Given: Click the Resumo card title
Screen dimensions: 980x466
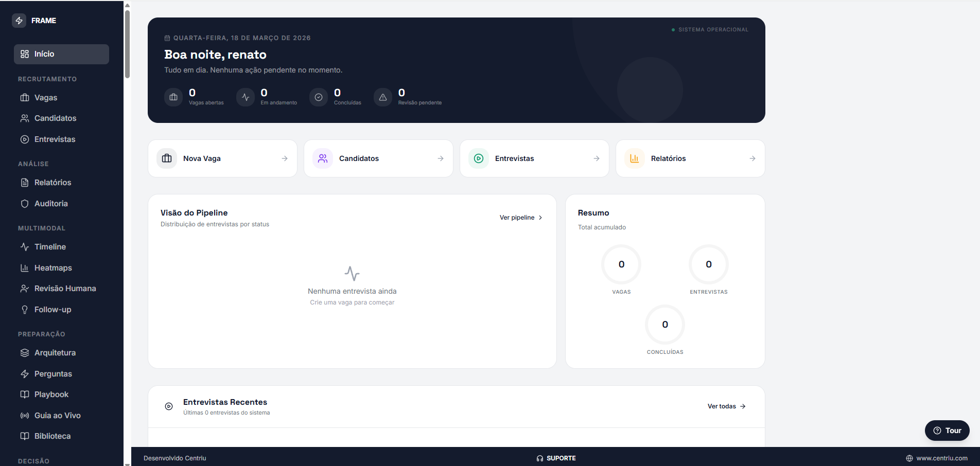Looking at the screenshot, I should (593, 213).
